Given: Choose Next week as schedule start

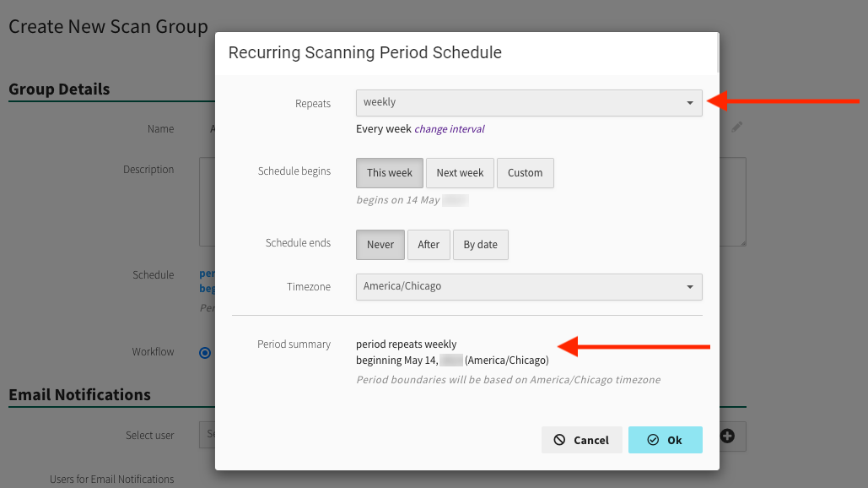Looking at the screenshot, I should coord(460,173).
